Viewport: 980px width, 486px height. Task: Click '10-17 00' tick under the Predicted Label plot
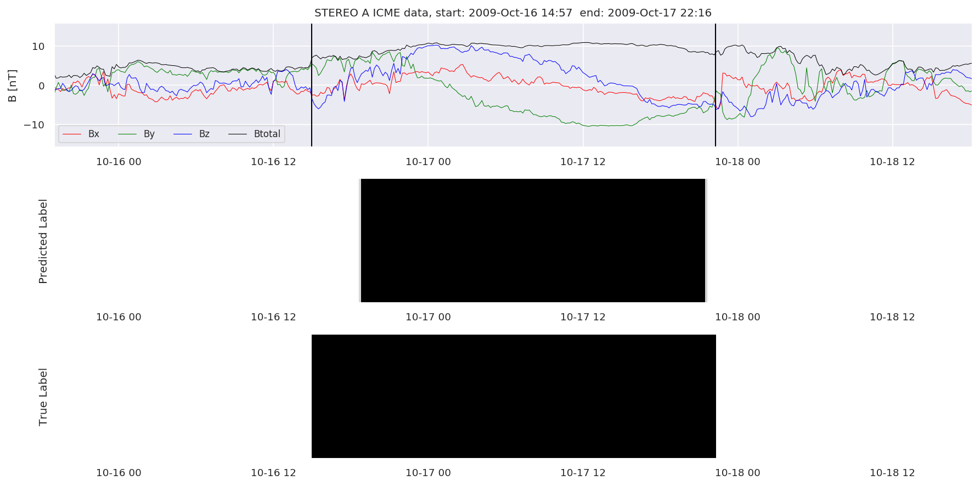point(428,317)
